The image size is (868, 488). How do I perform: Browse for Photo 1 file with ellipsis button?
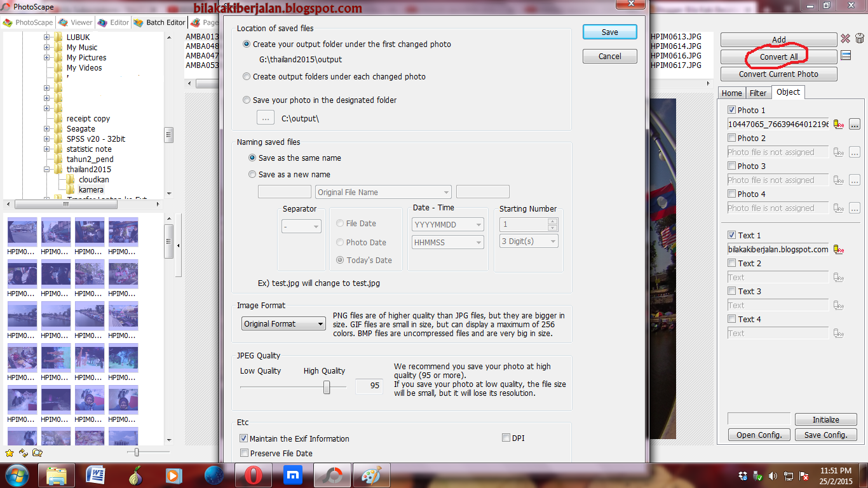854,125
